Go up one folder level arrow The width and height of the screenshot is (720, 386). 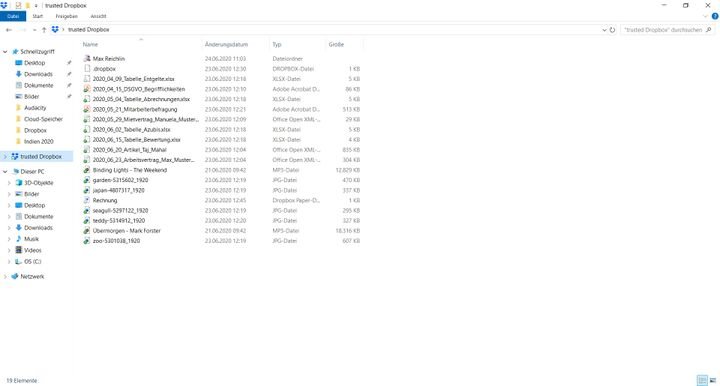44,30
